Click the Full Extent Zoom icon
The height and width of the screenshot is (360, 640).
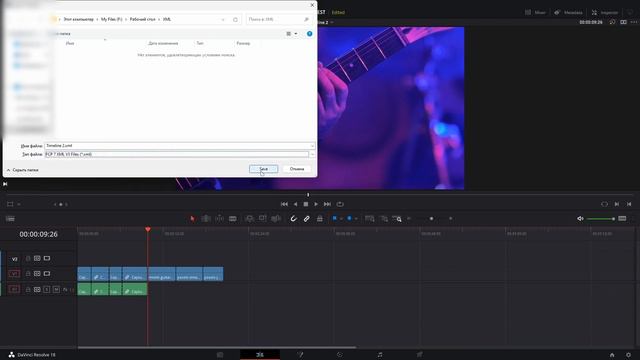pos(370,219)
